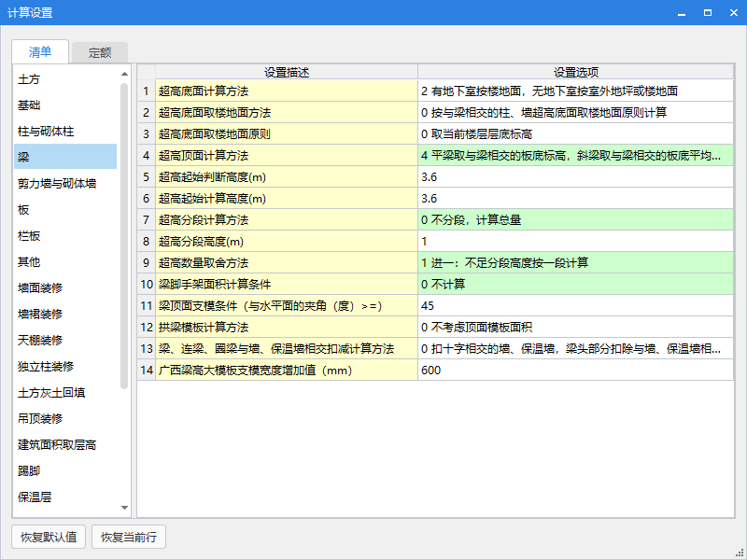The image size is (747, 560).
Task: Click the 恢复默认值 button
Action: click(x=49, y=537)
